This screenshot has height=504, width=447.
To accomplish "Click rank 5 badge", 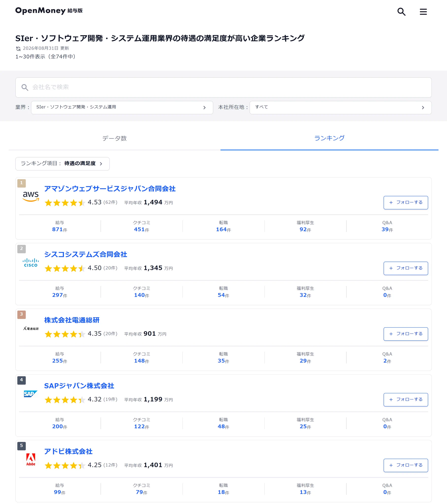I will click(x=21, y=446).
